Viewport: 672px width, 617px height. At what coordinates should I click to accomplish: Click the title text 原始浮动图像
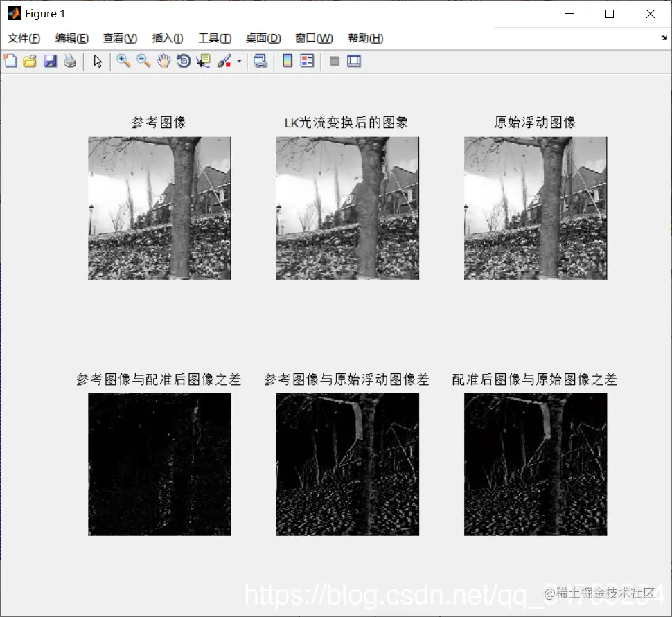[535, 123]
